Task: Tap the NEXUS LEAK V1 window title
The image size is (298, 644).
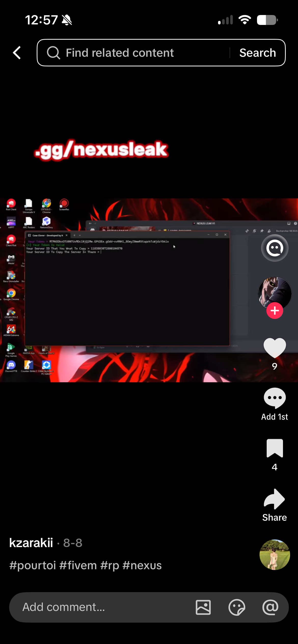Action: tap(206, 223)
